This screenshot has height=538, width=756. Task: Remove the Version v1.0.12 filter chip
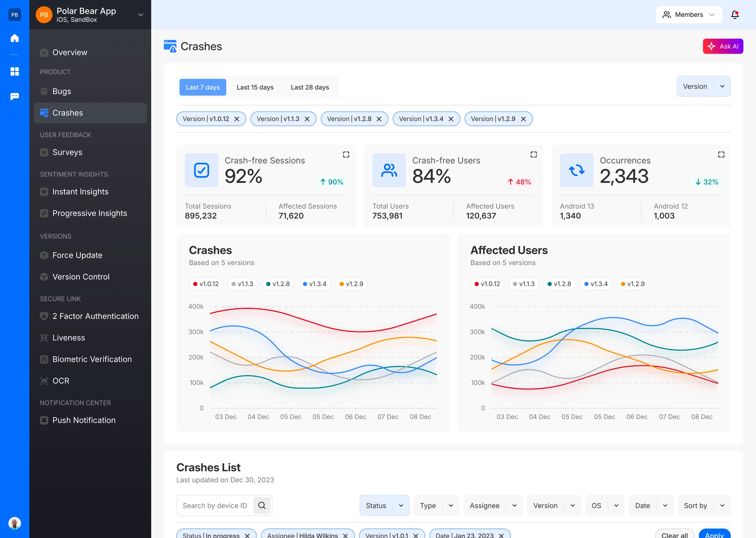pos(237,119)
